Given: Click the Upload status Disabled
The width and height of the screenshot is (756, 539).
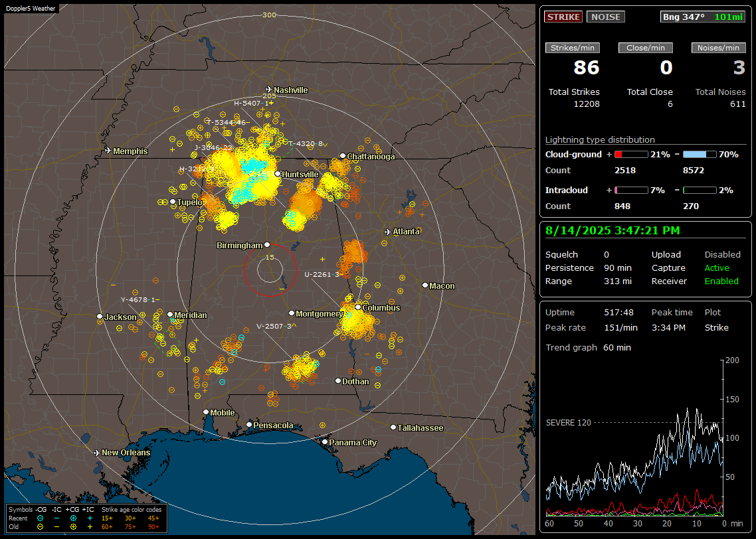Looking at the screenshot, I should tap(722, 255).
